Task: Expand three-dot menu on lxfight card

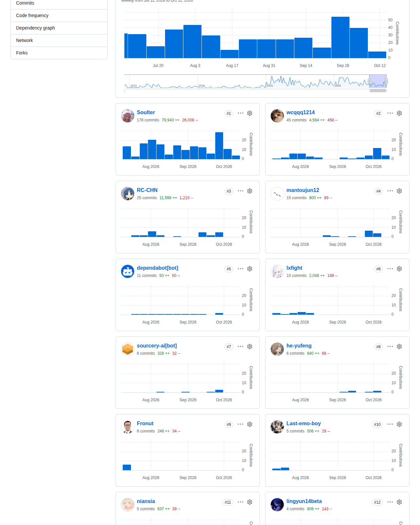Action: point(390,269)
